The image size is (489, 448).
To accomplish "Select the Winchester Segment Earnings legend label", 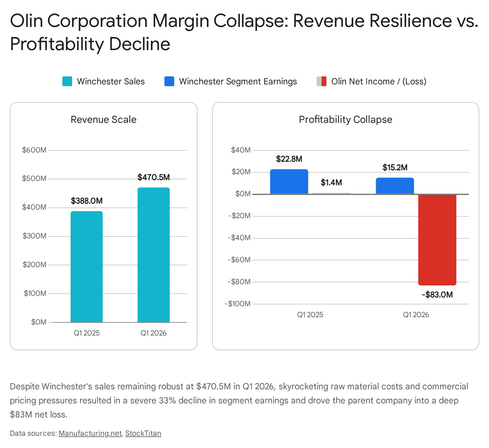I will click(238, 81).
